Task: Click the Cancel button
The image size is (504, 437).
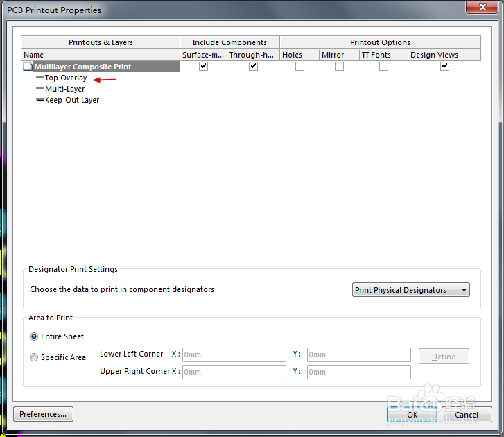Action: point(467,415)
